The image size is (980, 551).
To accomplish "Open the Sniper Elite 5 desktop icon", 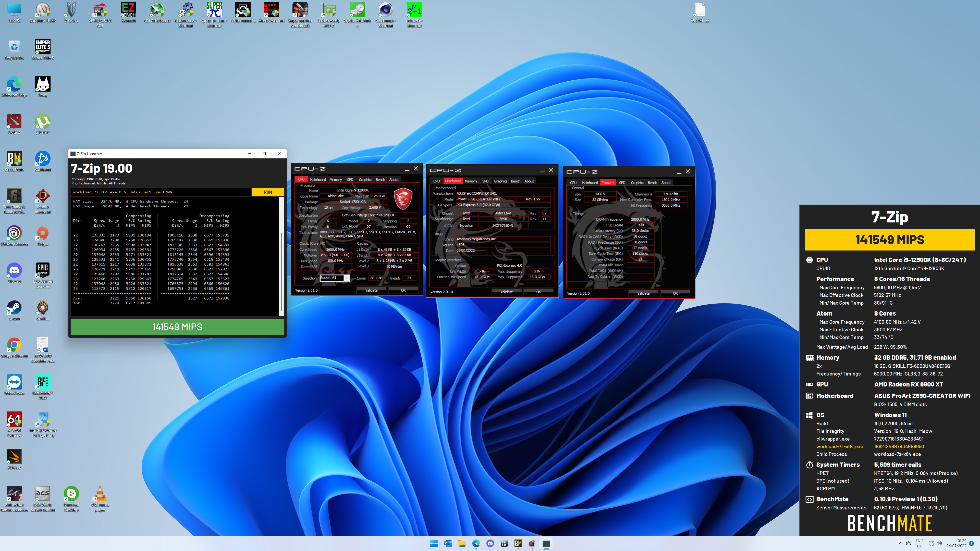I will tap(43, 49).
